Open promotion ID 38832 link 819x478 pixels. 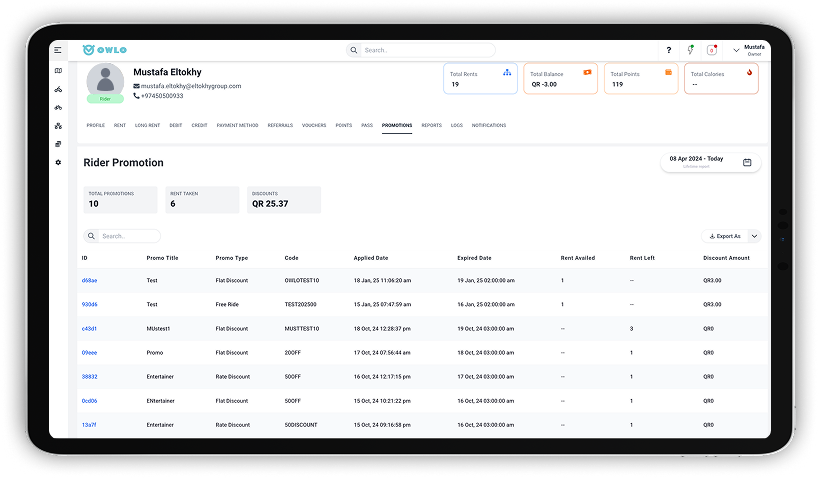[89, 377]
